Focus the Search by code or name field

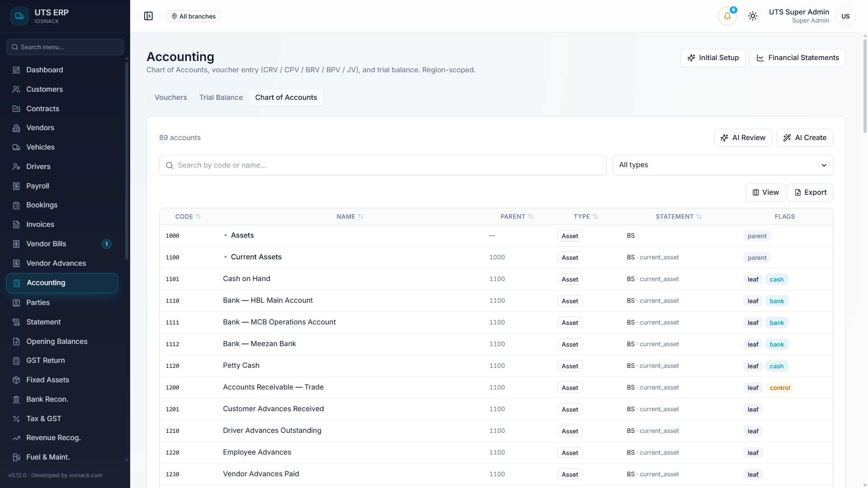tap(382, 165)
